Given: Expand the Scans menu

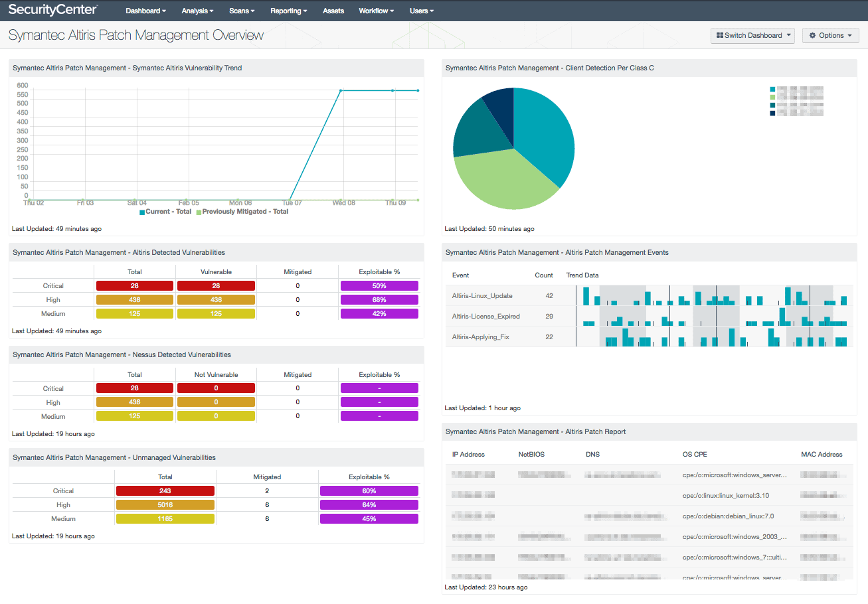Looking at the screenshot, I should click(242, 11).
